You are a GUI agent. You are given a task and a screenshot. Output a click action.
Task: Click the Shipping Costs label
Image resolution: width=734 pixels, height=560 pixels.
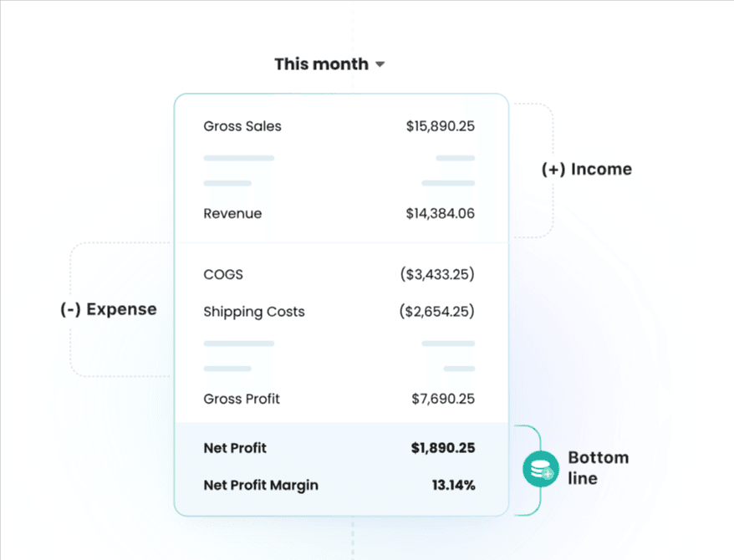point(254,313)
